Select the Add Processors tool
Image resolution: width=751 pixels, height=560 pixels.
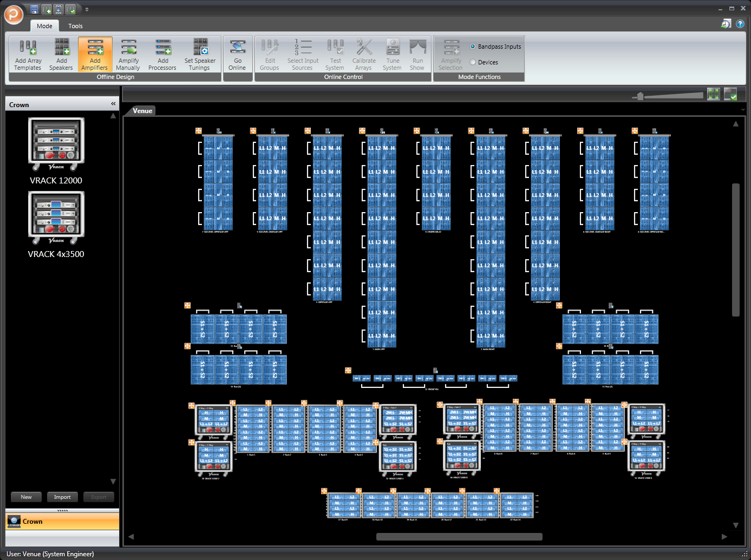(162, 54)
